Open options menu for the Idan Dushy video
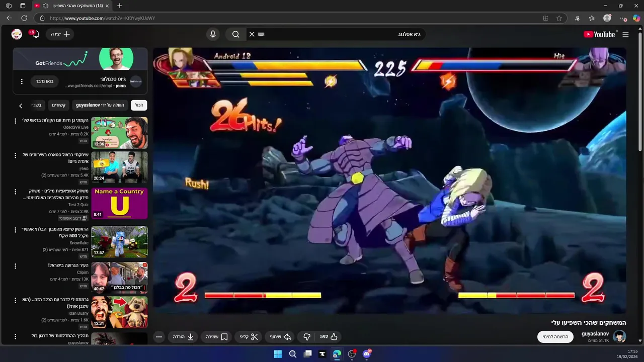This screenshot has height=362, width=644. coord(15,300)
